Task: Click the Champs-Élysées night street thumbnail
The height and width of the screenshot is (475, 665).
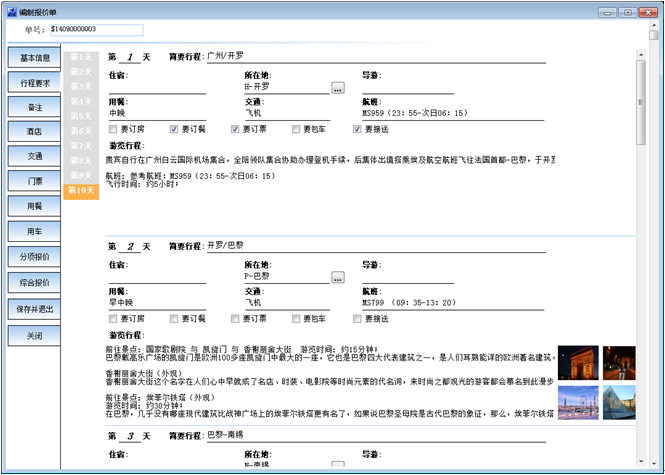Action: coord(619,363)
